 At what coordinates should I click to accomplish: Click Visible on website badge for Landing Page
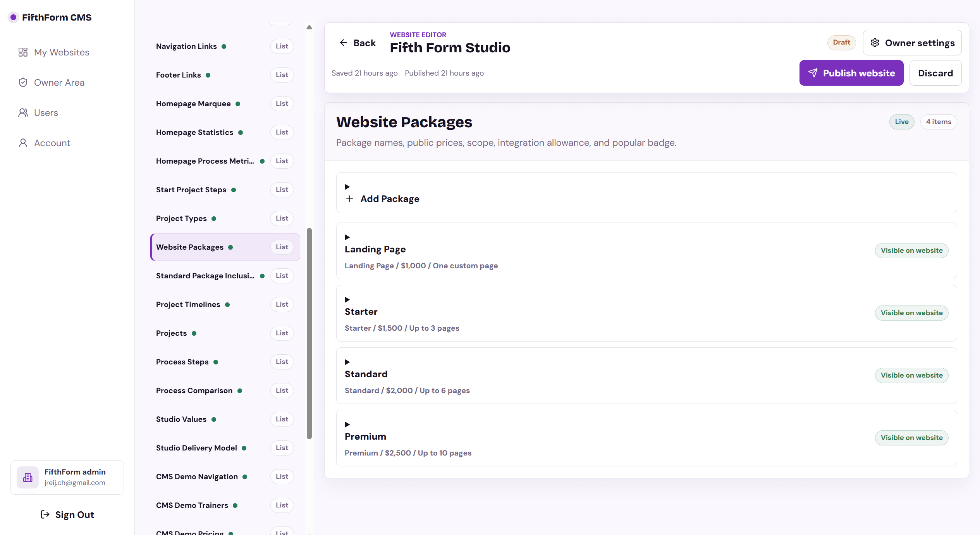tap(912, 250)
